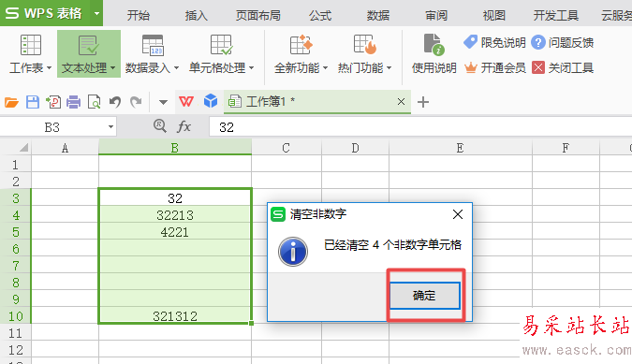Screen dimensions: 632x364
Task: Open the Name Box dropdown arrow
Action: (110, 127)
